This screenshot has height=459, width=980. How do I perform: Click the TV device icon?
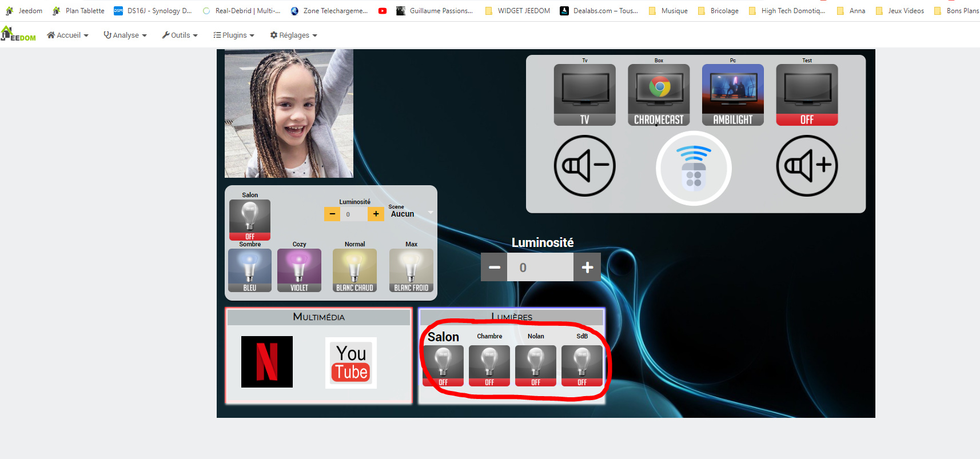coord(584,95)
